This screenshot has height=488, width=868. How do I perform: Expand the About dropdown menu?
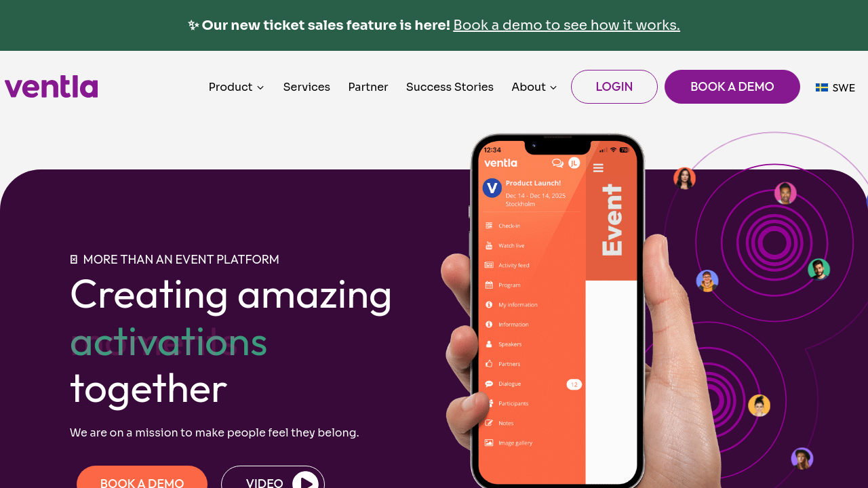pyautogui.click(x=534, y=87)
